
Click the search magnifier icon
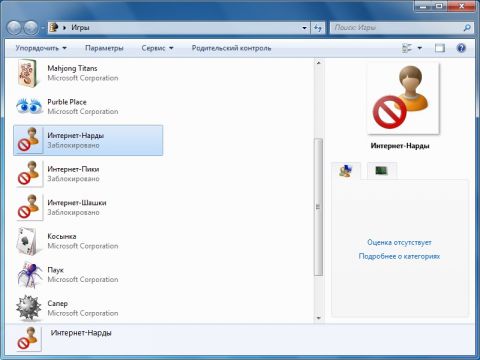467,28
